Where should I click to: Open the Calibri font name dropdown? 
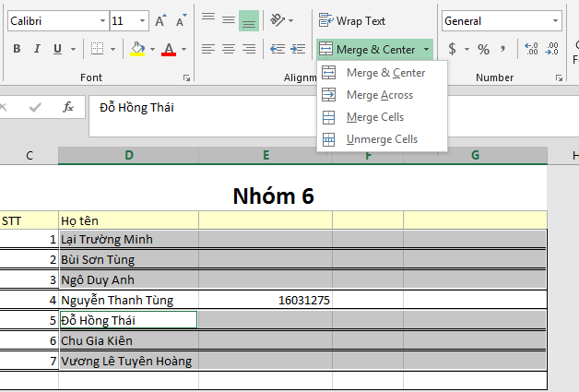tap(102, 20)
